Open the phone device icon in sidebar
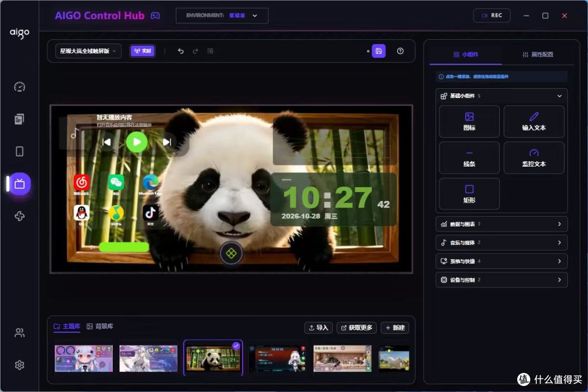This screenshot has width=588, height=392. [20, 151]
